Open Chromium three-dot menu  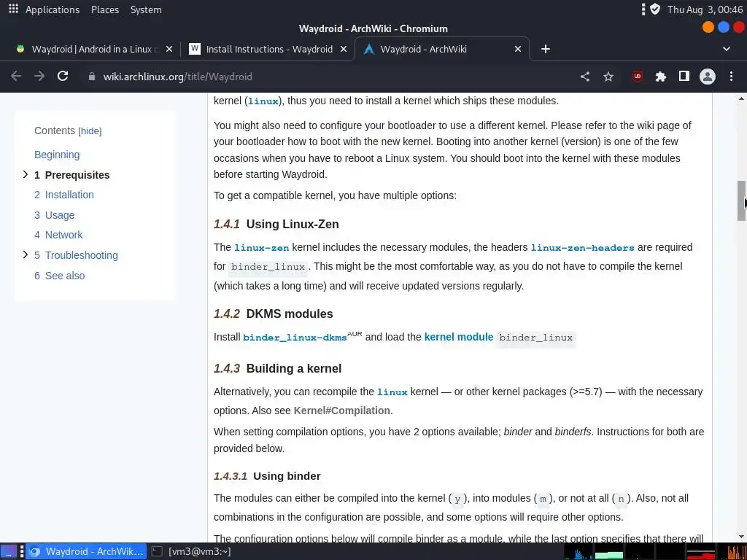point(731,76)
